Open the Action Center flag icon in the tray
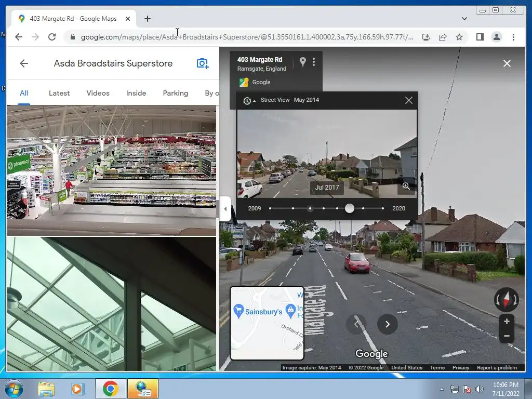The image size is (532, 399). tap(467, 389)
